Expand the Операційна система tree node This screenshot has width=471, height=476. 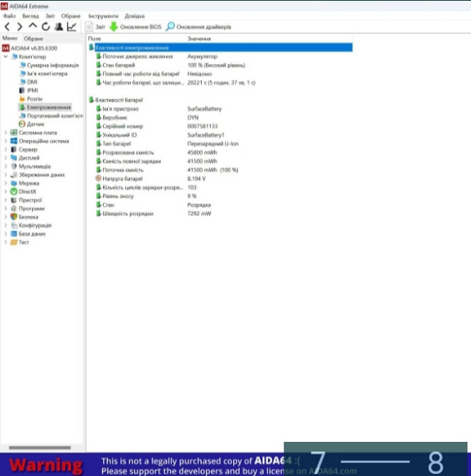click(x=6, y=141)
